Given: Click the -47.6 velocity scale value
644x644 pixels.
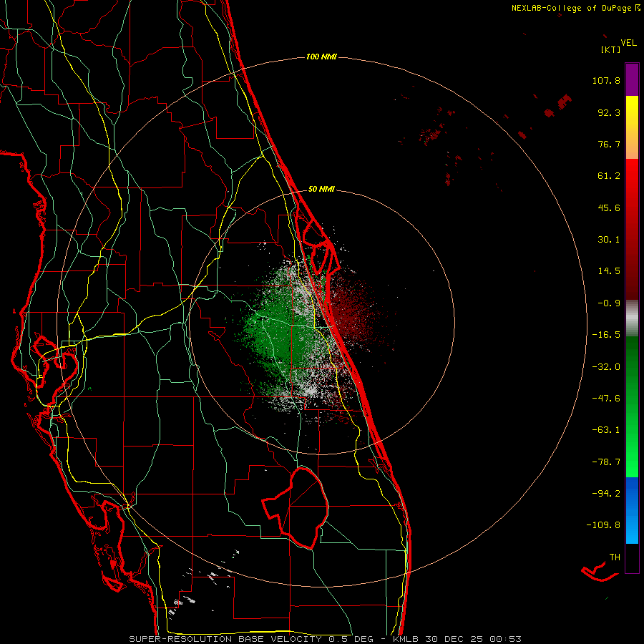Looking at the screenshot, I should (x=606, y=399).
